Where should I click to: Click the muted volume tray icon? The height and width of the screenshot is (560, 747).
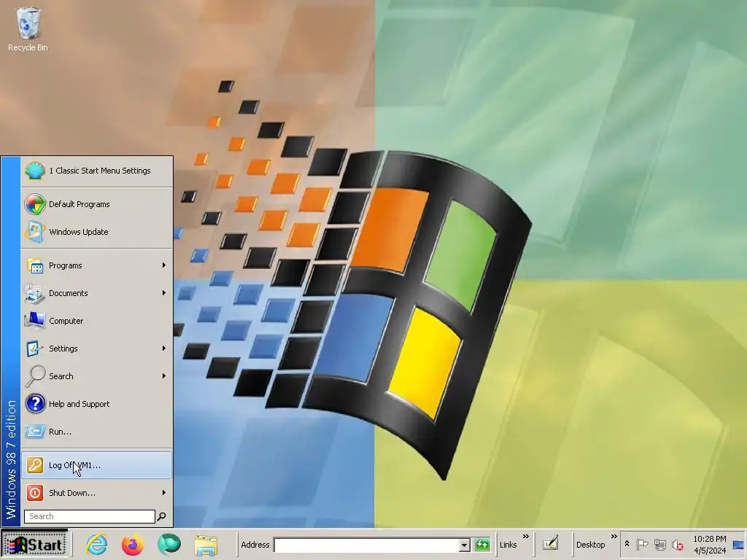[677, 544]
